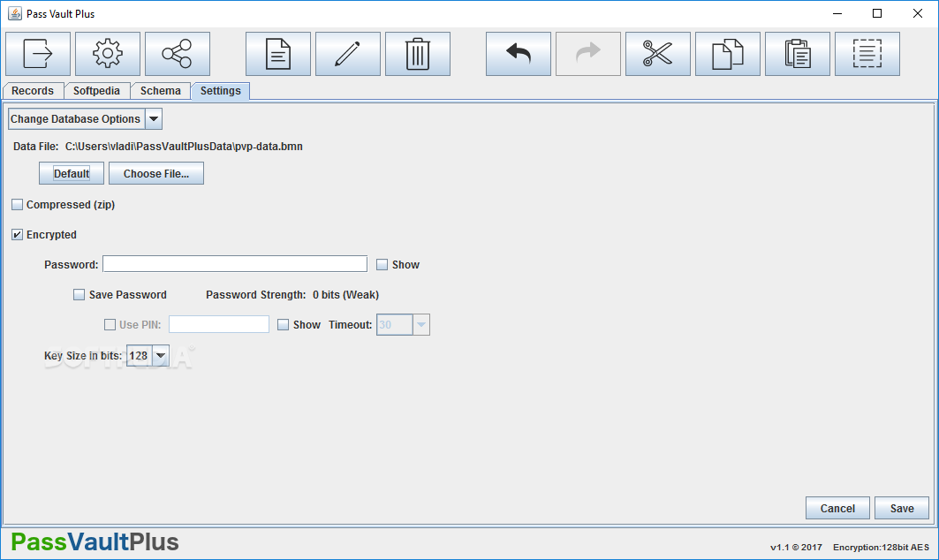This screenshot has width=939, height=560.
Task: Click the Undo arrow icon
Action: point(518,54)
